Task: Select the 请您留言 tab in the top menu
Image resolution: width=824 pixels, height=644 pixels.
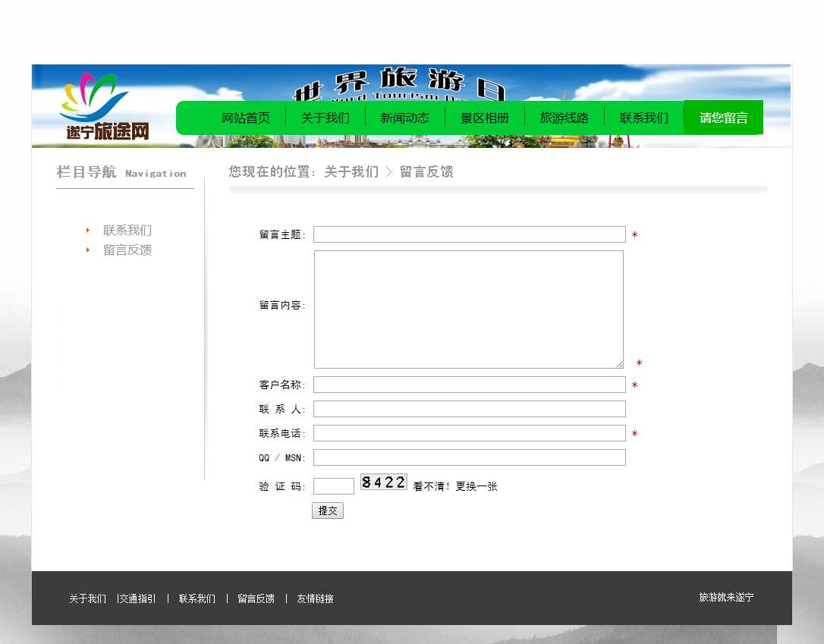Action: 723,118
